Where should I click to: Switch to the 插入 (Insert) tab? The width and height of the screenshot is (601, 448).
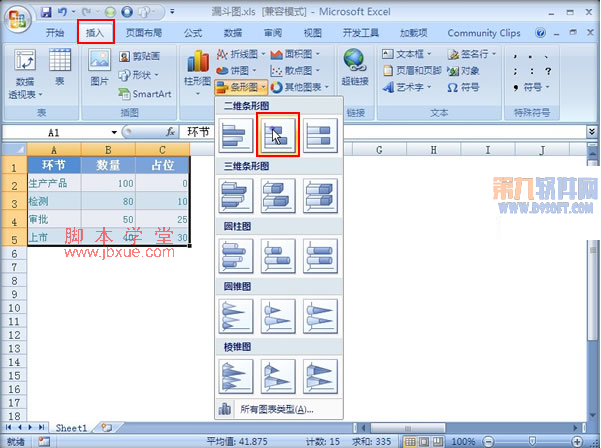[x=95, y=33]
